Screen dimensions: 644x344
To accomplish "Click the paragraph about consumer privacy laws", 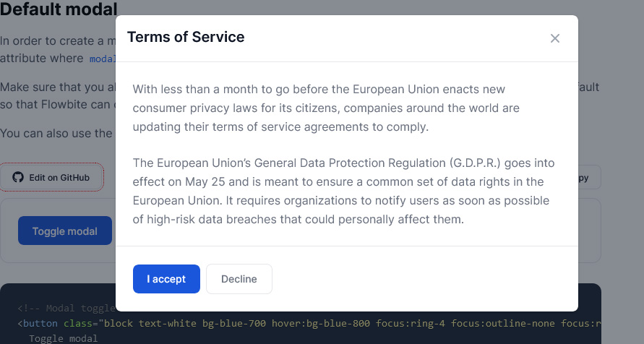I will [x=326, y=108].
